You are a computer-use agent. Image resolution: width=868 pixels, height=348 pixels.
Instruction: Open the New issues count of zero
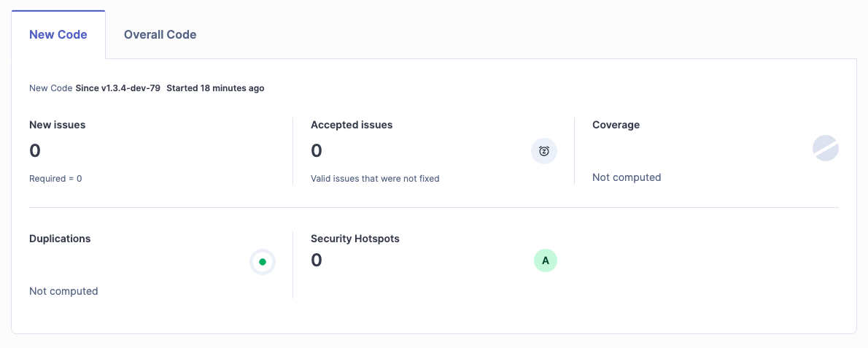tap(35, 150)
